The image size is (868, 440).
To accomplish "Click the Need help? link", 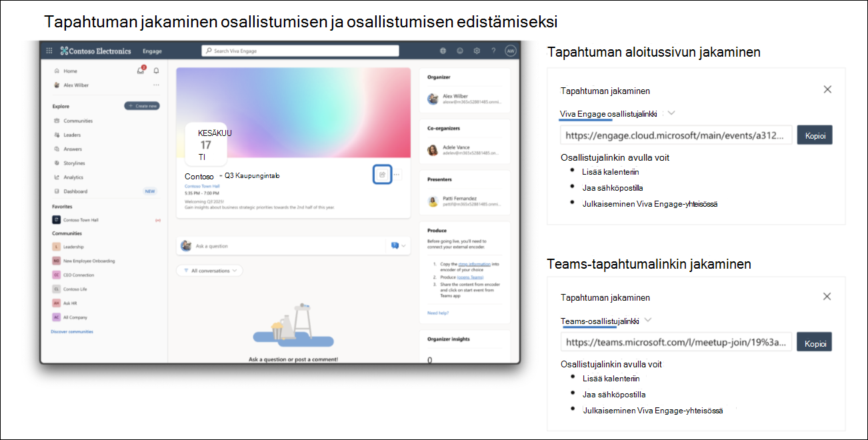I will (438, 313).
